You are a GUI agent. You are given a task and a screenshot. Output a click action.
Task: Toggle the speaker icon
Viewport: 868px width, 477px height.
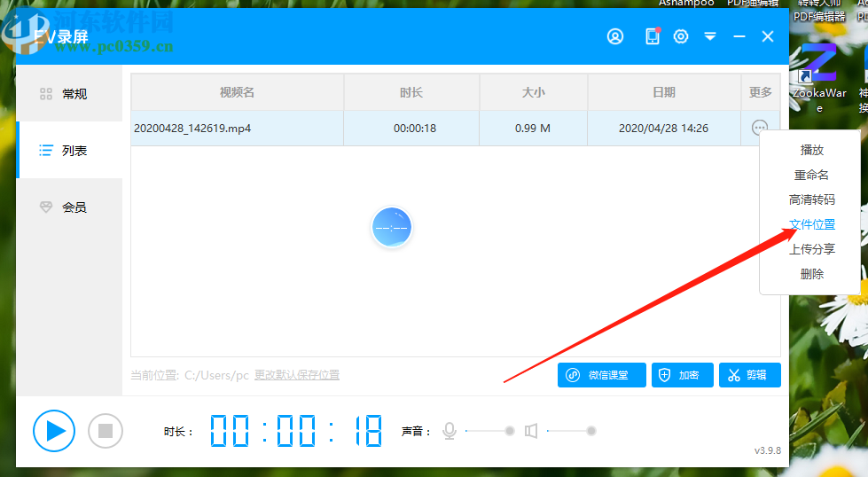point(531,431)
